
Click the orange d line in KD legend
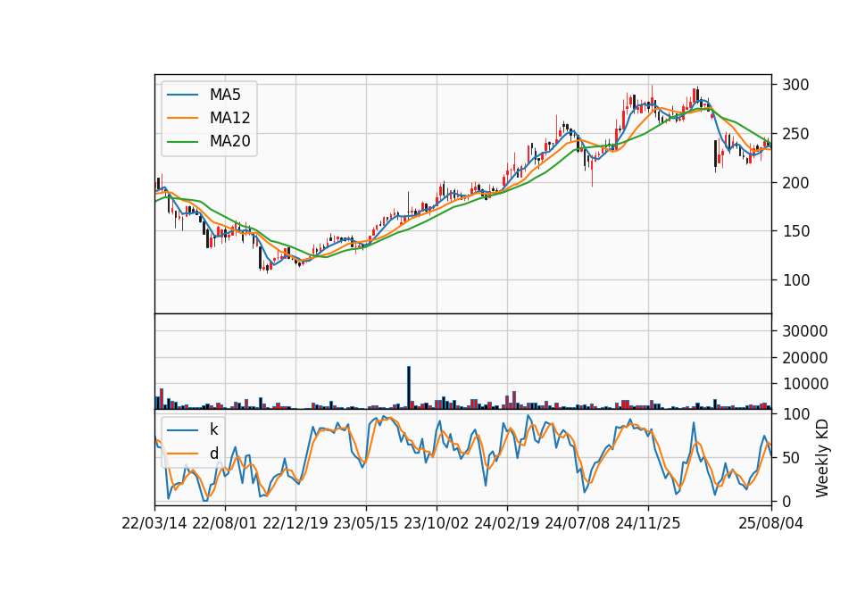(x=182, y=454)
